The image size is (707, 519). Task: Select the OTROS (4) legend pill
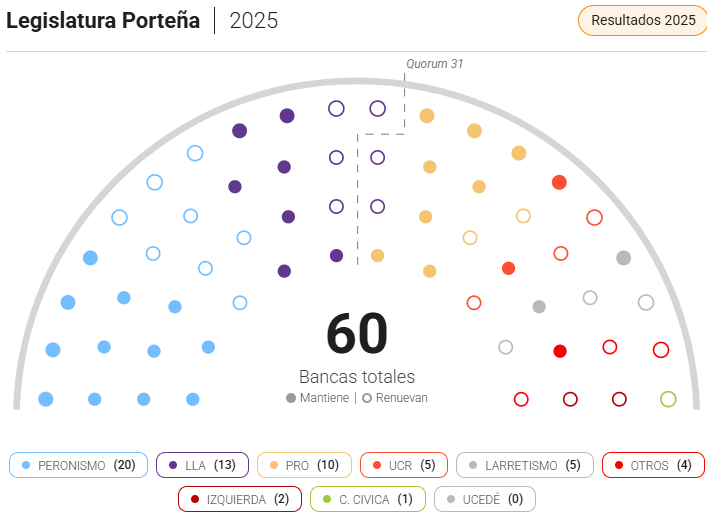(x=653, y=465)
